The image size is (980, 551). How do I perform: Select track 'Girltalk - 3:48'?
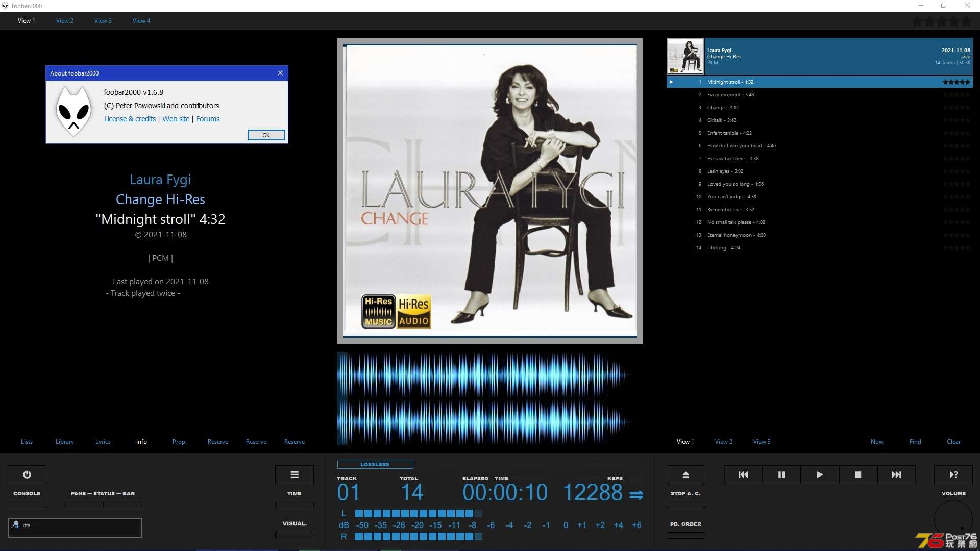tap(820, 120)
